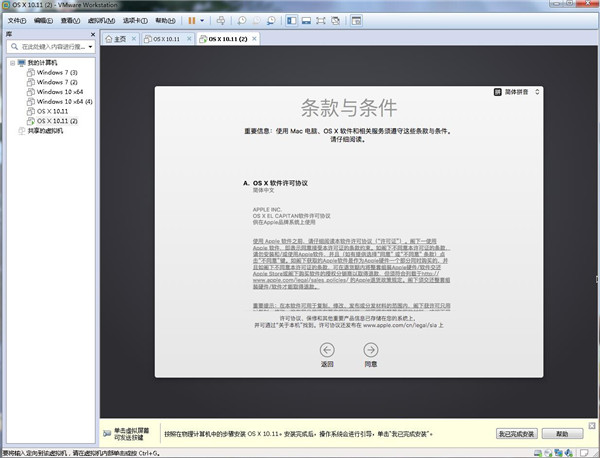The image size is (600, 458).
Task: Collapse the 我的计算机 tree node
Action: pyautogui.click(x=13, y=63)
